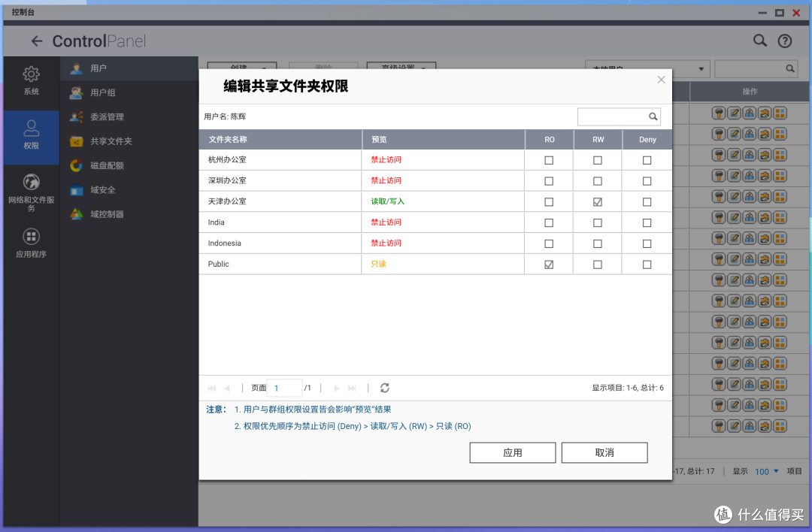Open 用户 in the permissions menu
Image resolution: width=812 pixels, height=532 pixels.
(x=129, y=68)
